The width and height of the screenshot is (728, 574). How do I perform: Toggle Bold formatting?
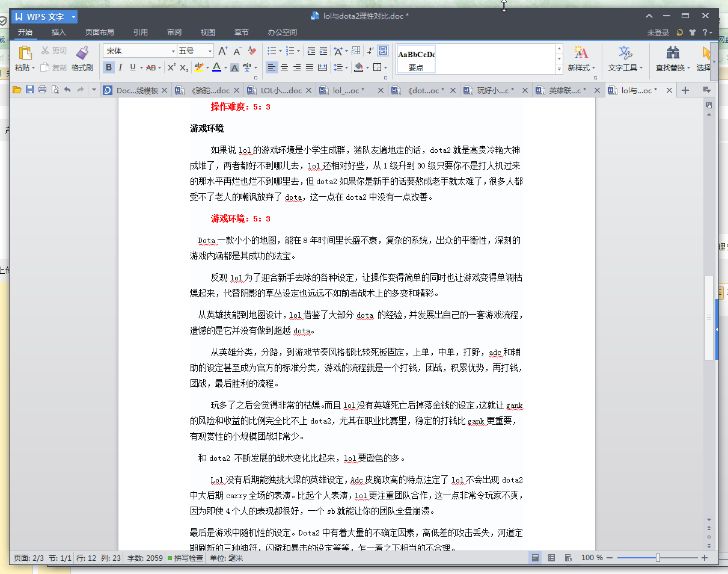click(x=109, y=67)
